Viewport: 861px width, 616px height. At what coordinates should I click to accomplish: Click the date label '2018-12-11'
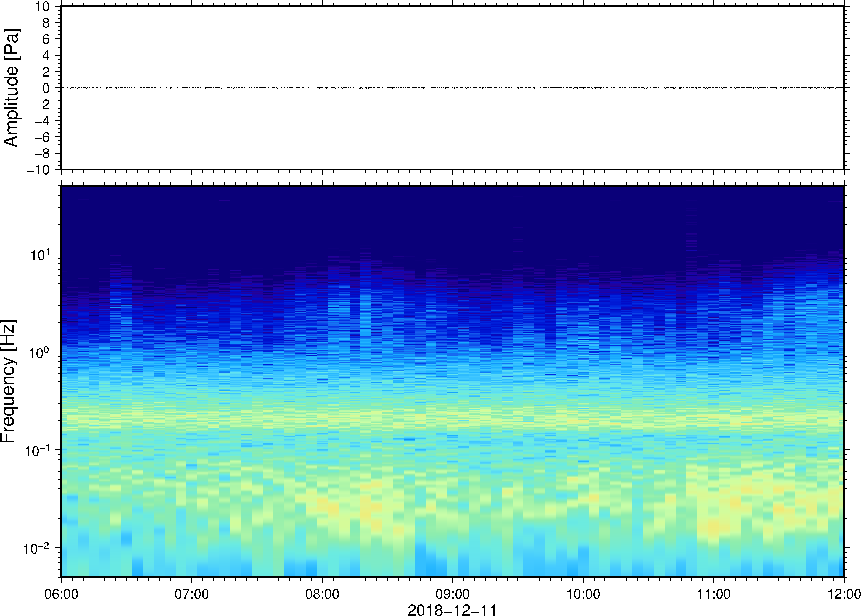point(452,610)
